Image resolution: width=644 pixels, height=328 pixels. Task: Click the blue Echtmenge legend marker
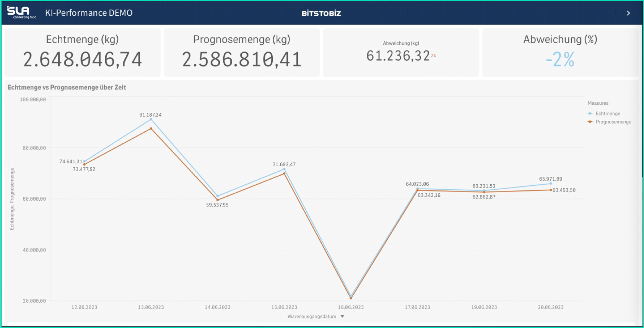[x=590, y=114]
